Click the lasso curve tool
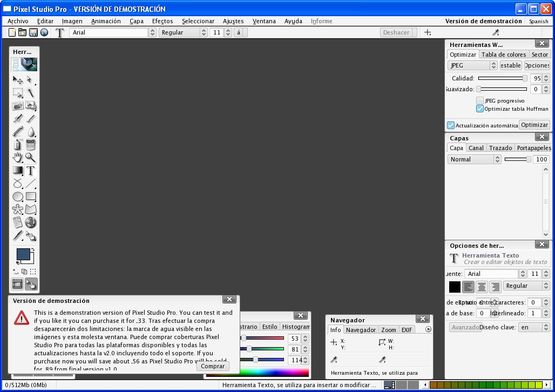 pos(17,184)
